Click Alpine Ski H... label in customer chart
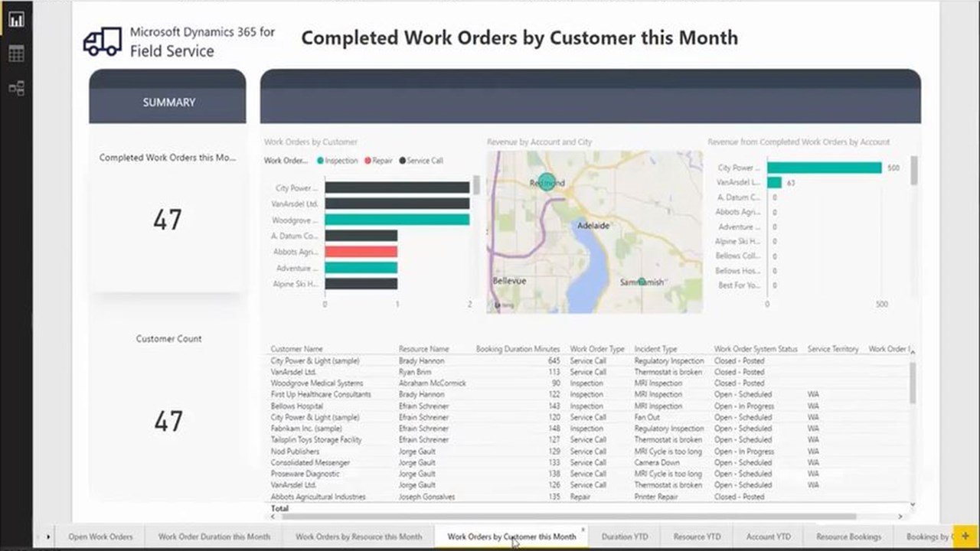The image size is (980, 551). [x=296, y=284]
